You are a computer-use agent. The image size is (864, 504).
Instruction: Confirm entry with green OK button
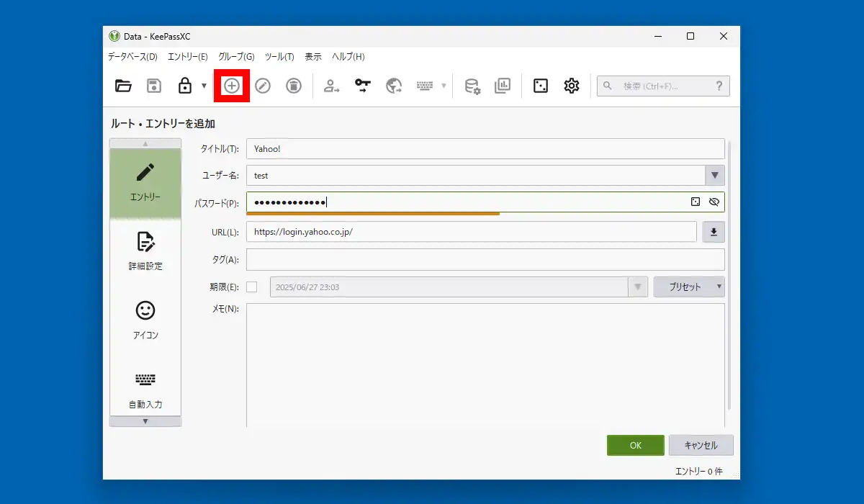click(636, 445)
